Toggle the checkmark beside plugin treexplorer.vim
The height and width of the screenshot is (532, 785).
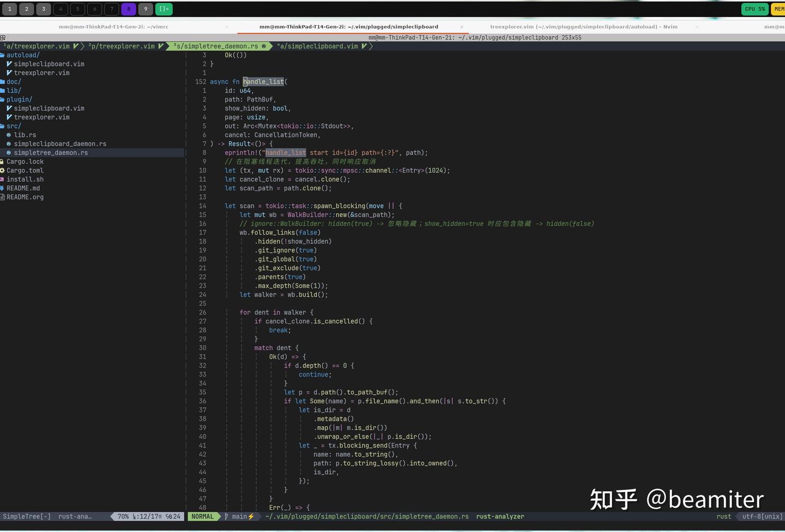9,117
